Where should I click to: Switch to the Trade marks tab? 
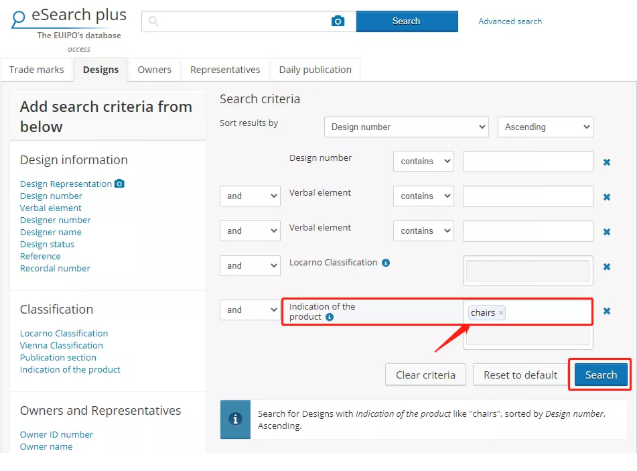click(37, 70)
